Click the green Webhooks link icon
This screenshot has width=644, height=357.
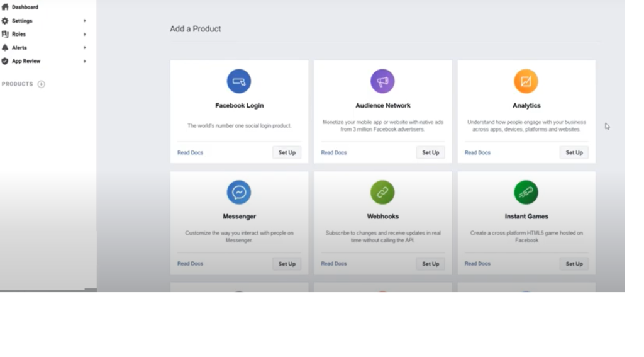(382, 192)
